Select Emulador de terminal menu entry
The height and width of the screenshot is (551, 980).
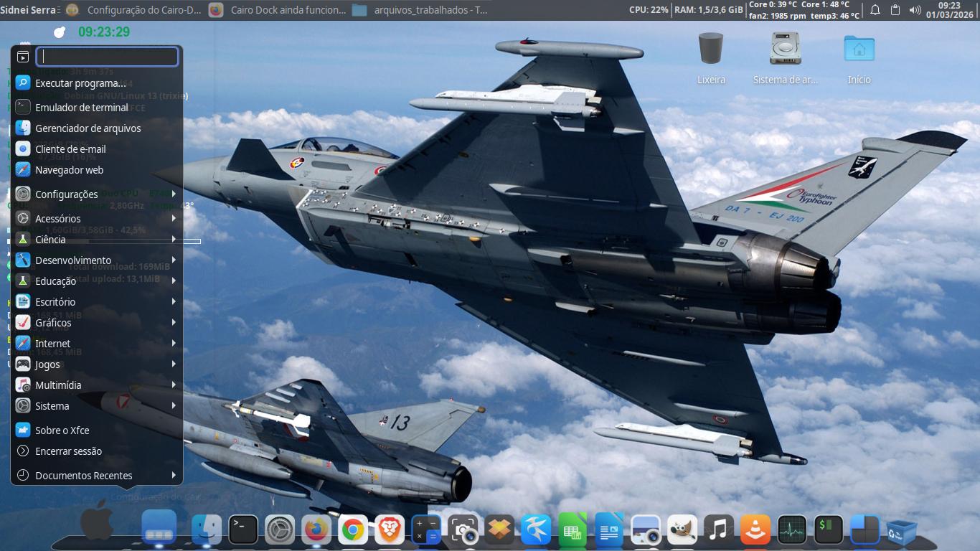82,108
